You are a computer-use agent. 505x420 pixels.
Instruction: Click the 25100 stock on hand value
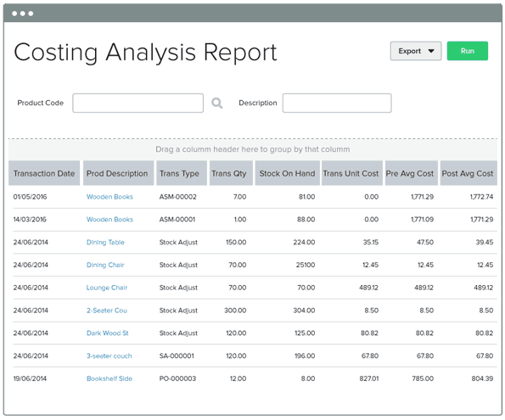tap(306, 265)
